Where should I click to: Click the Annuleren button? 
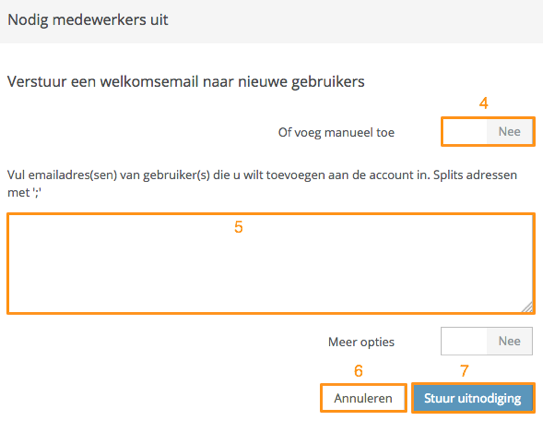tap(363, 398)
